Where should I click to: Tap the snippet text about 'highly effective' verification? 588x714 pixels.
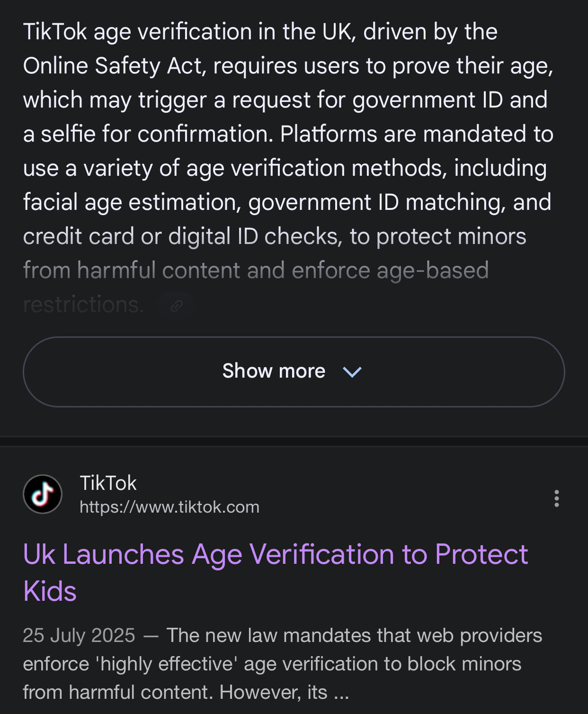272,664
